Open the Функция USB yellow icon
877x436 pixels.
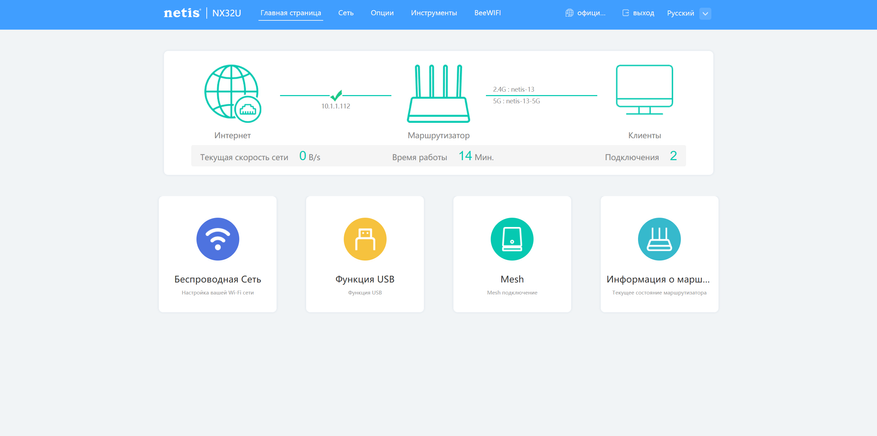coord(365,239)
